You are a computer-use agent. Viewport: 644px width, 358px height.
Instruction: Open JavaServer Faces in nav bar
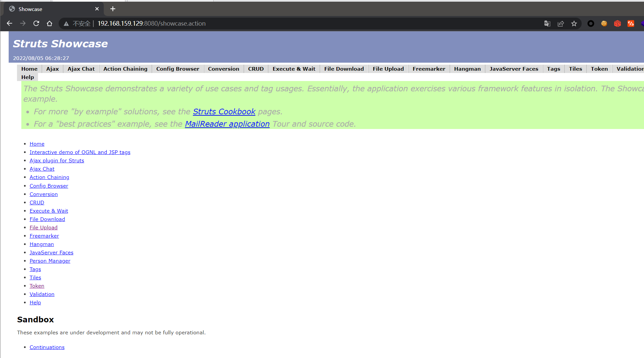(x=514, y=69)
